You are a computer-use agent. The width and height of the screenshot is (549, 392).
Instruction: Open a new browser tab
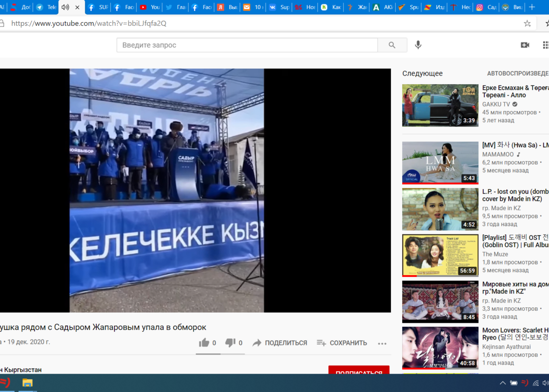pos(532,7)
